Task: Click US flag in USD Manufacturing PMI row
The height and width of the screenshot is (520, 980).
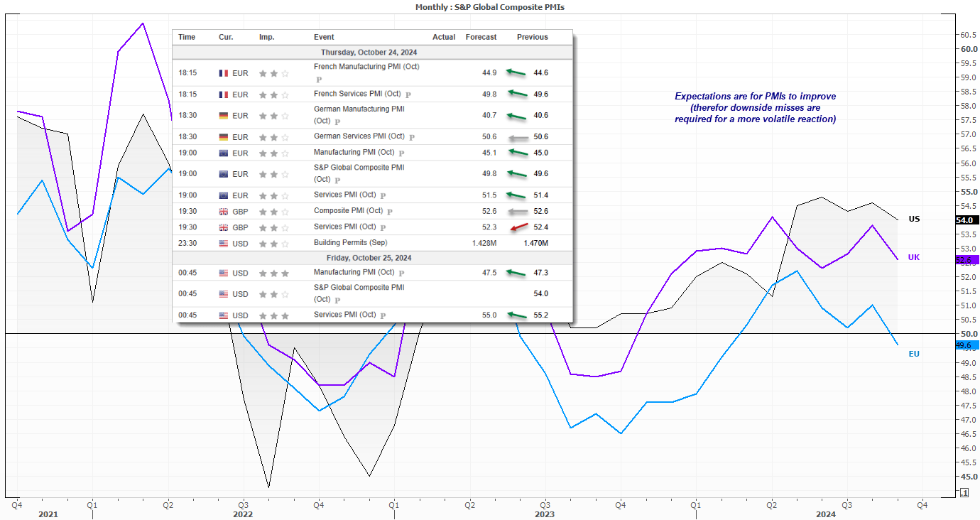Action: coord(223,273)
